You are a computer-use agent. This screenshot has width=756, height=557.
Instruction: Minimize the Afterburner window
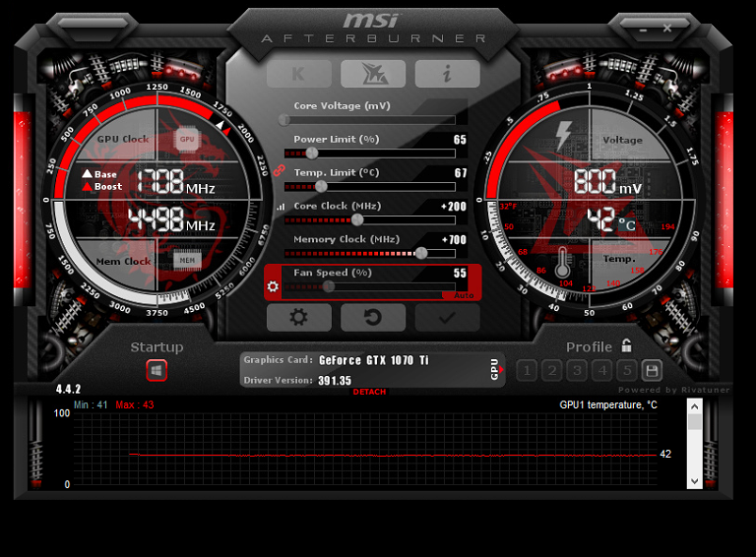(x=643, y=30)
